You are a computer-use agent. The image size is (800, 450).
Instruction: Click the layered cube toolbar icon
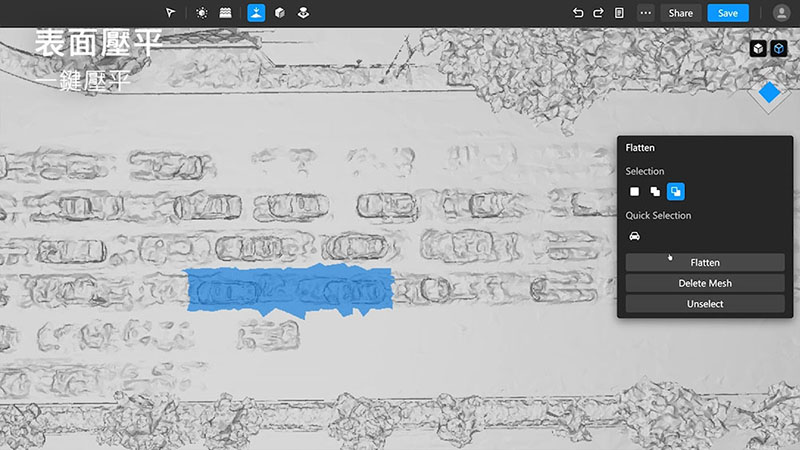[x=304, y=13]
